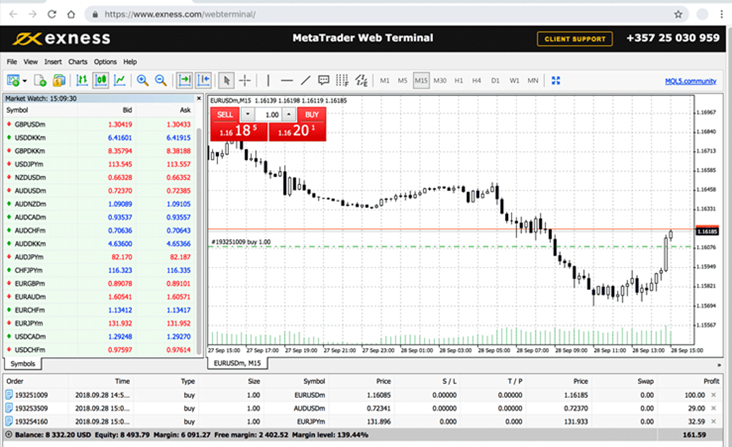Click the BUY button on chart

pyautogui.click(x=311, y=114)
